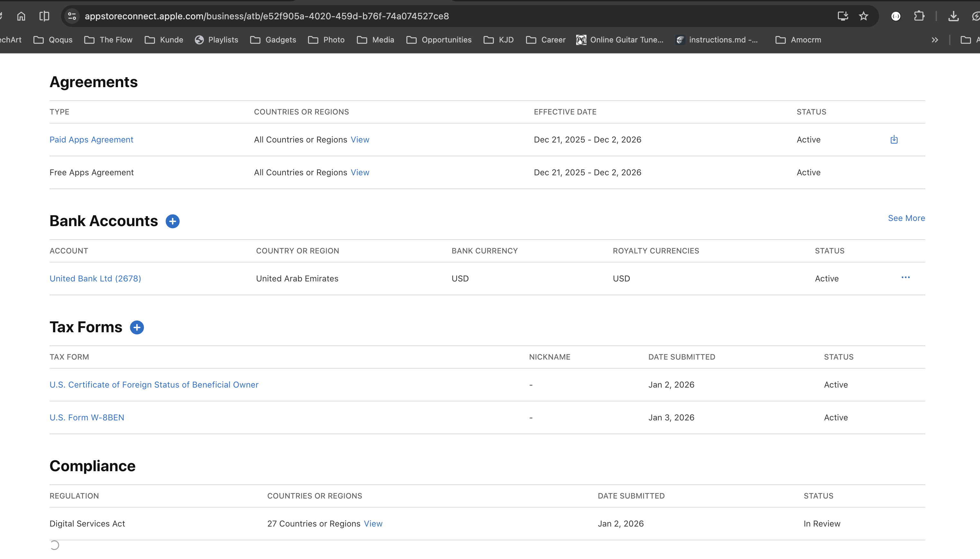
Task: Show hidden bookmarks via chevron
Action: 935,40
